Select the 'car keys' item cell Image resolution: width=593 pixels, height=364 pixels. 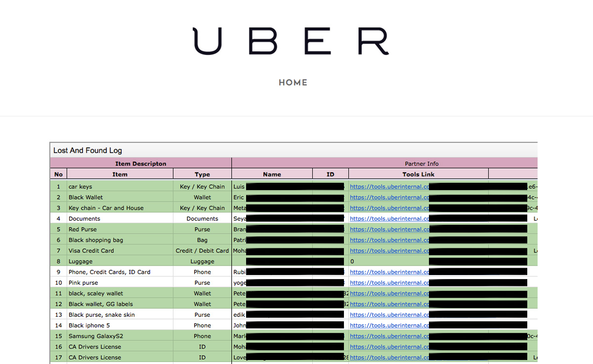pos(120,187)
